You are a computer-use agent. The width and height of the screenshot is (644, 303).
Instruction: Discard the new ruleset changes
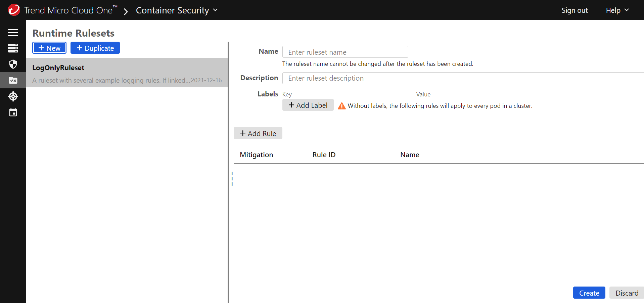click(627, 293)
